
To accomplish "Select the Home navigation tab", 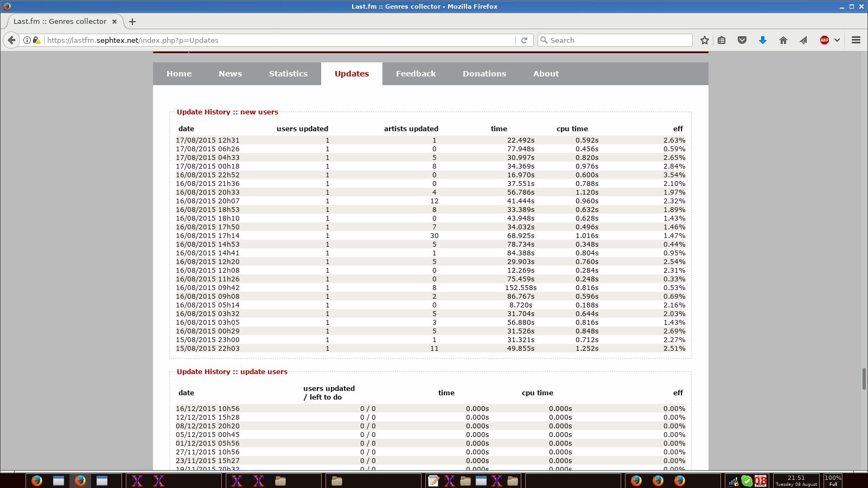I will click(179, 74).
